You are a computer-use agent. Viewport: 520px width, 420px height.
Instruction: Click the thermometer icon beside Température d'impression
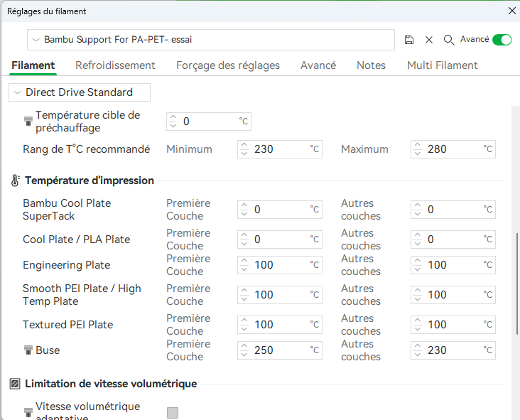(x=16, y=181)
